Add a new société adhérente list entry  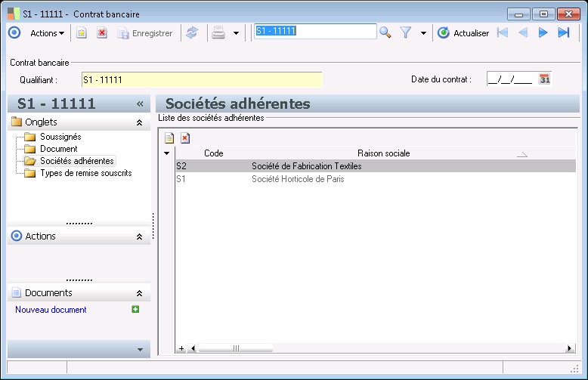point(169,138)
